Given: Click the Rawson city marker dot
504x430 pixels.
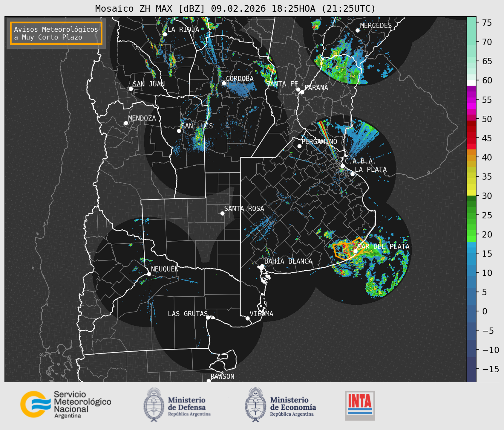Looking at the screenshot, I should (209, 381).
